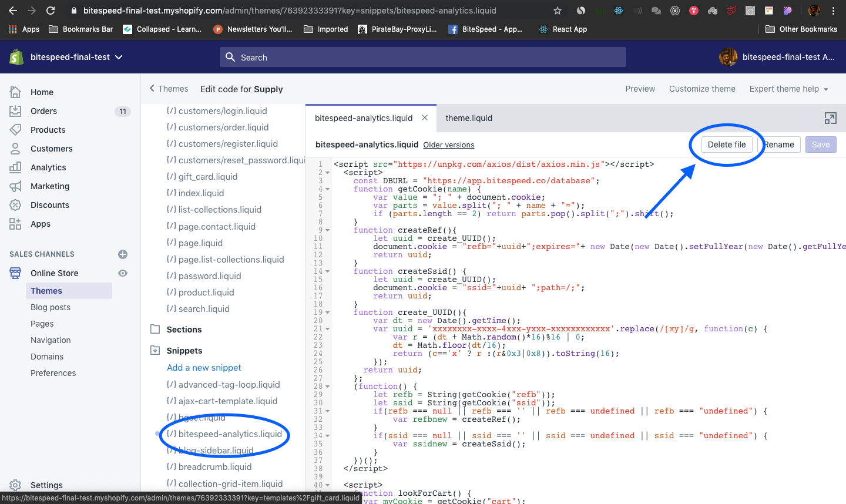Open the bitespeed-final-test store switcher dropdown
The image size is (846, 504).
click(x=76, y=57)
